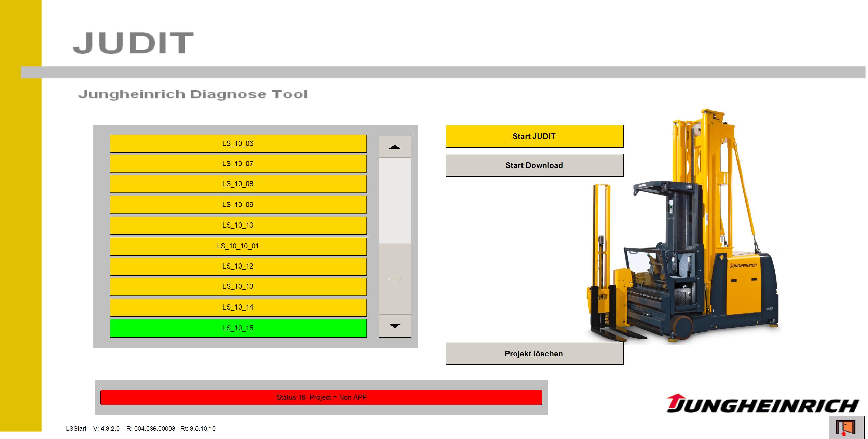Select the LS_10_12 entry from the list

238,266
